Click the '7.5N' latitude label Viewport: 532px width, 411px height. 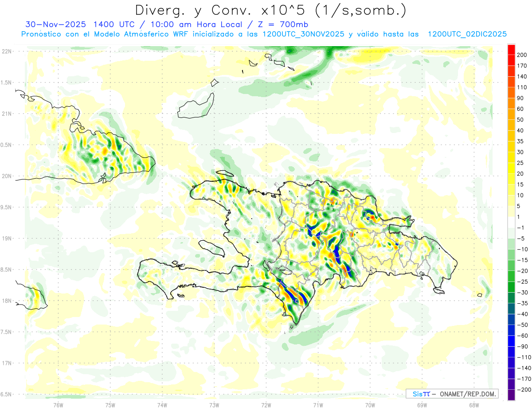(6, 332)
